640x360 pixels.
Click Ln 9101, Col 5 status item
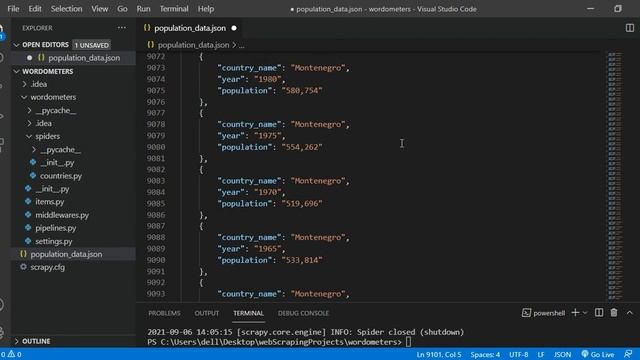coord(439,354)
